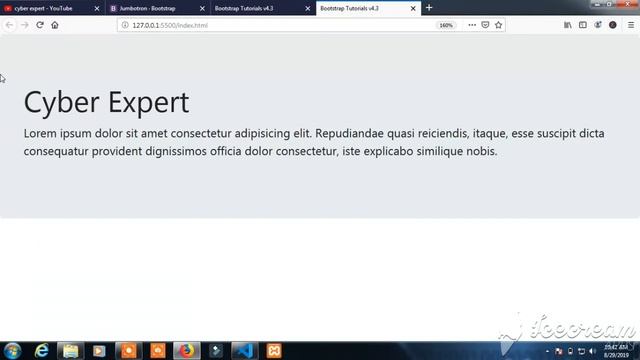Viewport: 640px width, 360px height.
Task: Close the cyber expert - YouTube tab
Action: (x=97, y=8)
